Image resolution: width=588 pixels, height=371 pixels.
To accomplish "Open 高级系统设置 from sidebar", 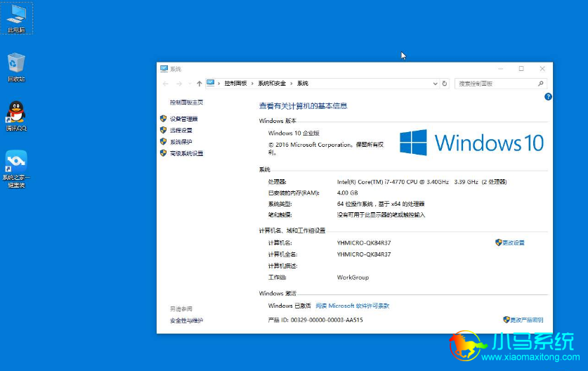I will click(x=186, y=153).
